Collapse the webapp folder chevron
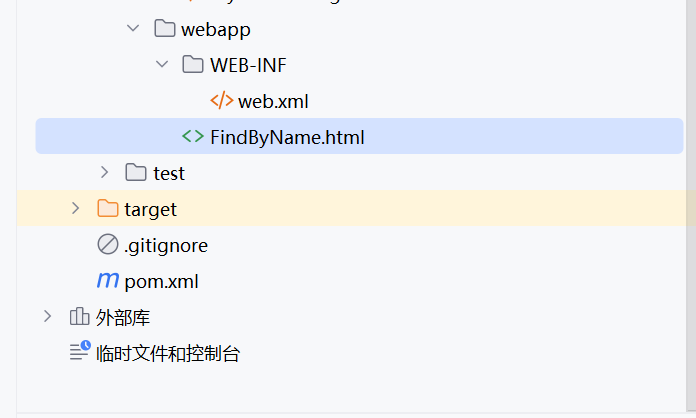696x418 pixels. pos(133,29)
